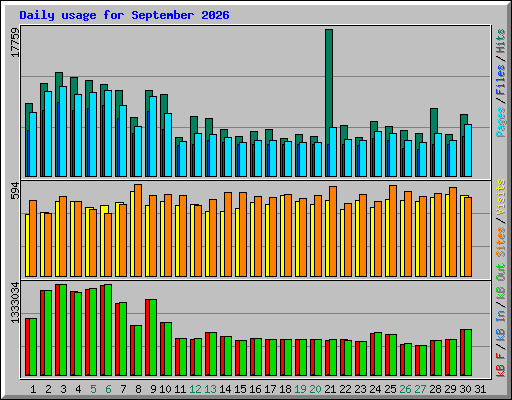This screenshot has height=400, width=512.
Task: Select day 30 on the x-axis
Action: [x=465, y=389]
